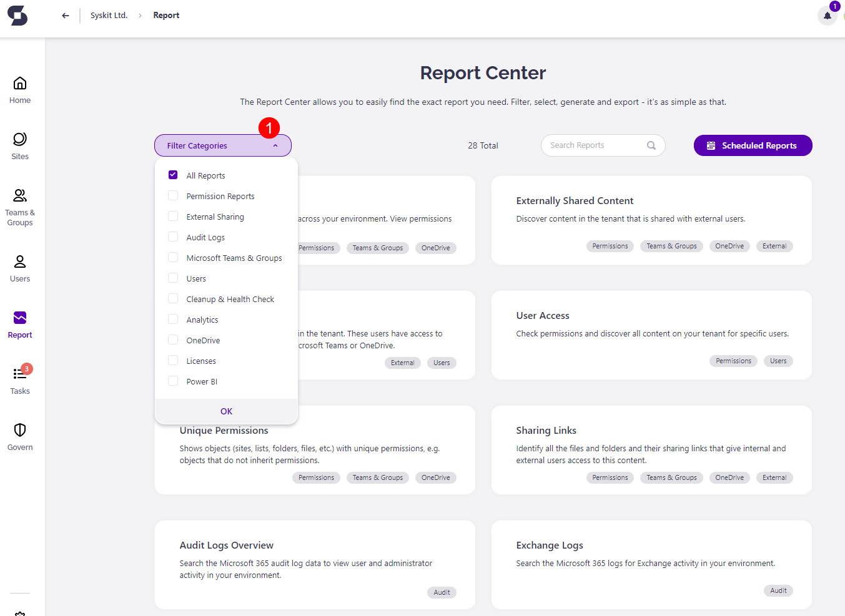Enable the Power BI filter option
The image size is (845, 616).
[x=172, y=381]
